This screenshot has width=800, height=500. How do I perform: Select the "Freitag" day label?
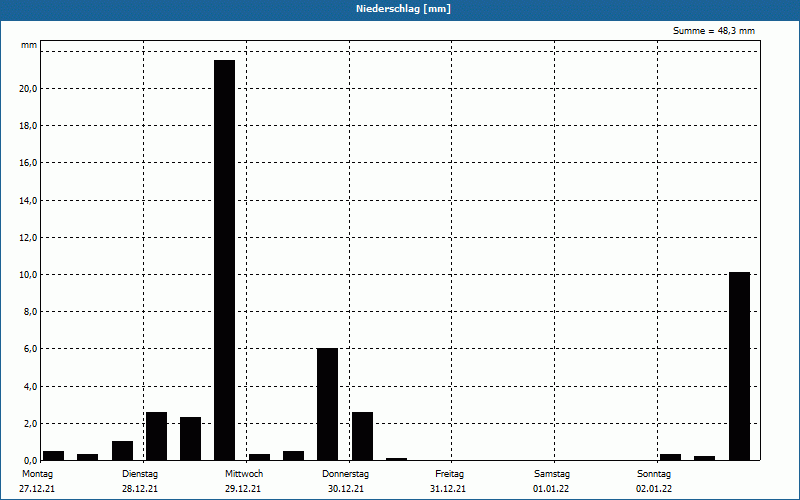click(449, 474)
